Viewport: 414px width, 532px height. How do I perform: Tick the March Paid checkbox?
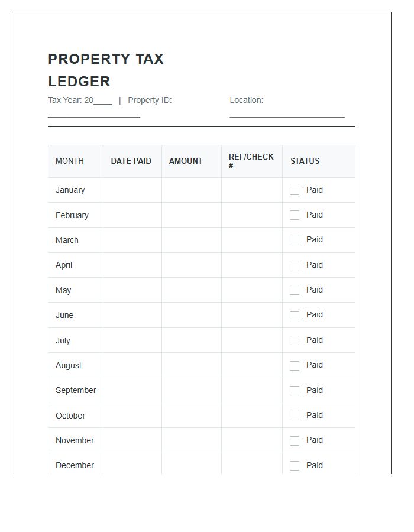[295, 241]
